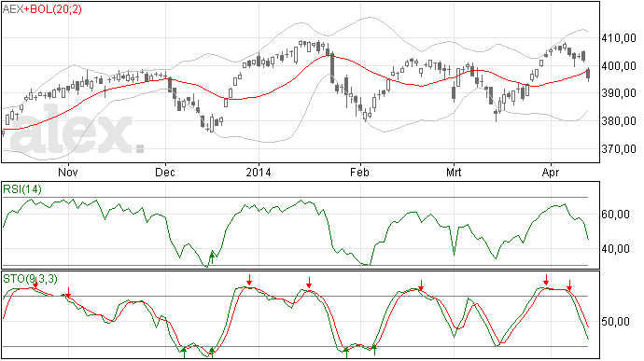The height and width of the screenshot is (361, 644).
Task: Click red sell arrow at early January stochastic peak
Action: click(x=249, y=280)
